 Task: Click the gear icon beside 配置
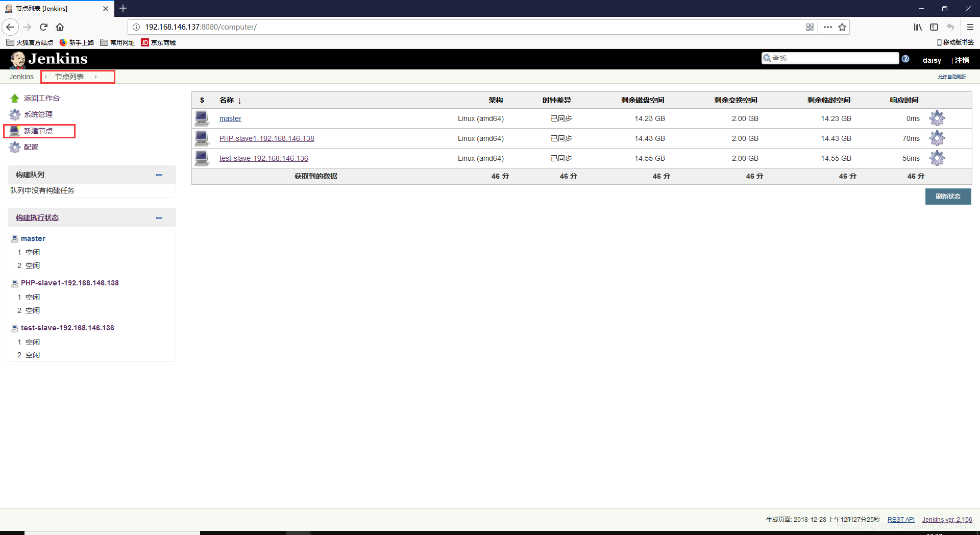pos(15,147)
